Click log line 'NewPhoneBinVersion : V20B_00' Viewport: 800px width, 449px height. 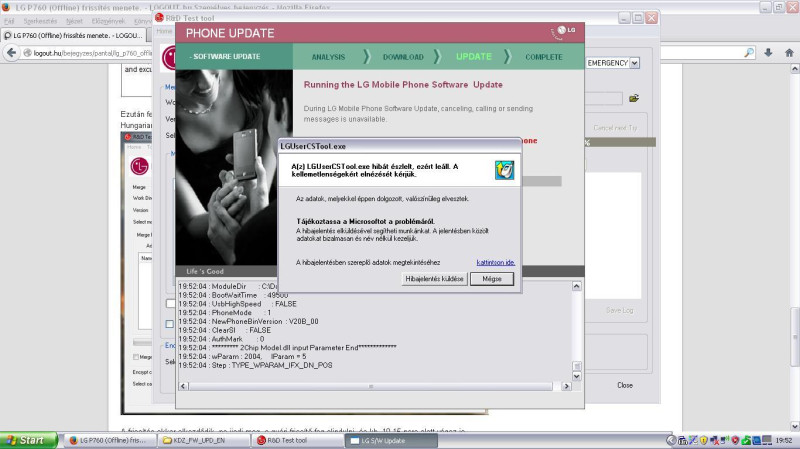click(248, 321)
